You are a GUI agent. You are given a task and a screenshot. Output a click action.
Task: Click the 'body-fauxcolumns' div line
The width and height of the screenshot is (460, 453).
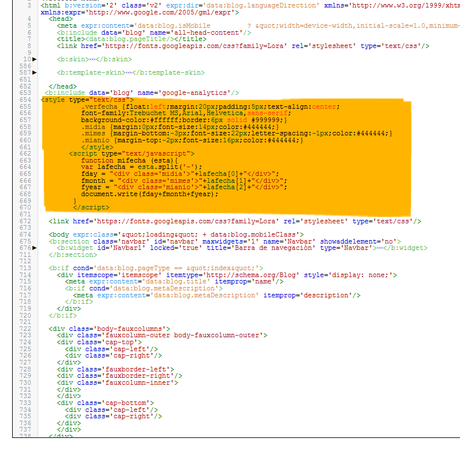click(x=109, y=329)
